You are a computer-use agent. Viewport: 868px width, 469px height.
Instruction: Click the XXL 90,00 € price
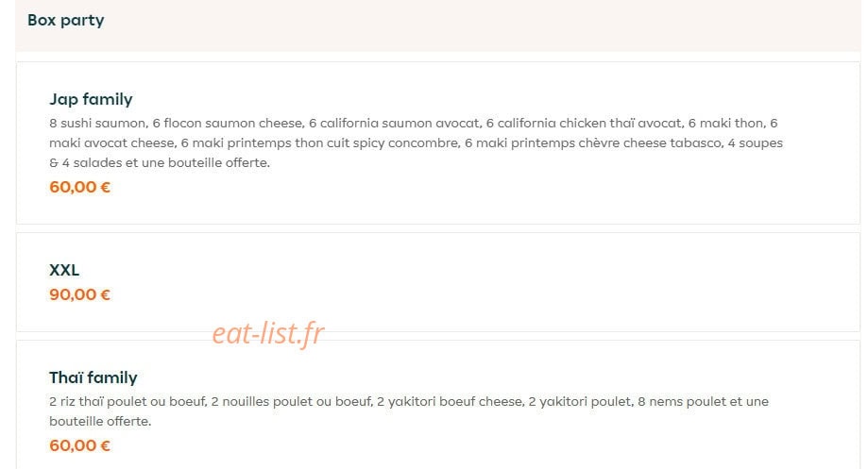click(79, 294)
